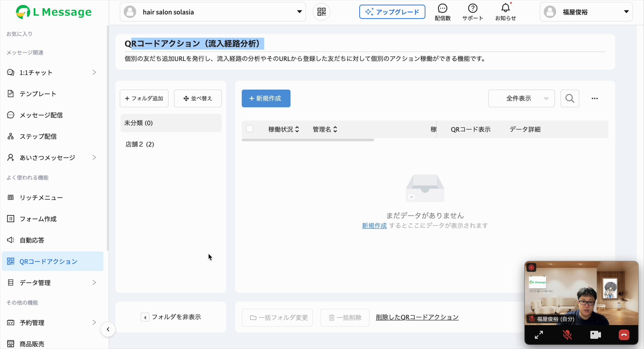Click the blue 新規作成 button
This screenshot has height=349, width=644.
click(x=266, y=98)
